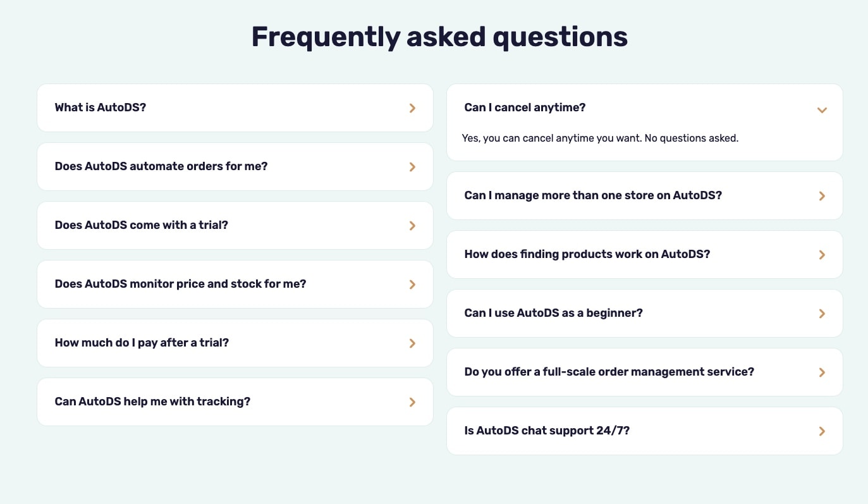This screenshot has width=868, height=504.
Task: Click the cancel anytime answer text
Action: (601, 138)
